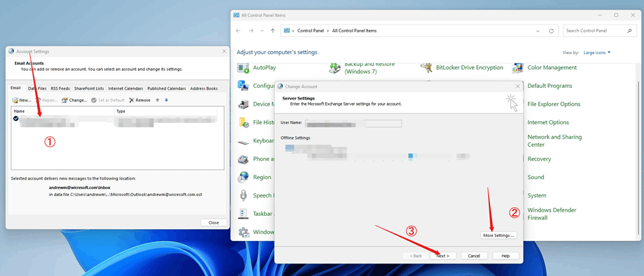Click the Phone and Modem icon

coord(244,159)
